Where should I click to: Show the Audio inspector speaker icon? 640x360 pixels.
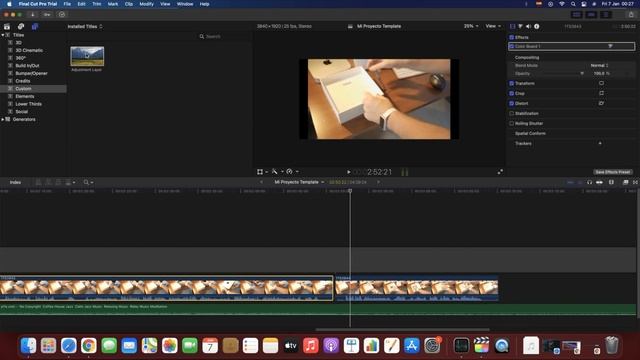528,26
